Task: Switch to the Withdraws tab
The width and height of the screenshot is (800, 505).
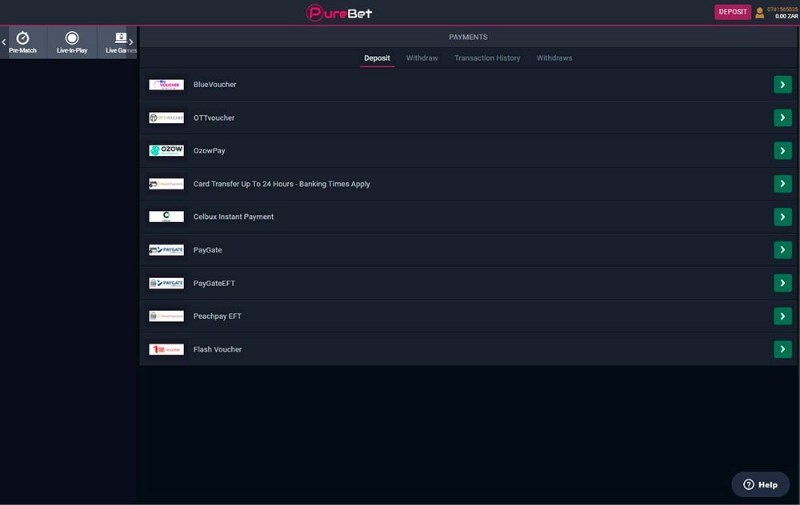Action: (x=554, y=58)
